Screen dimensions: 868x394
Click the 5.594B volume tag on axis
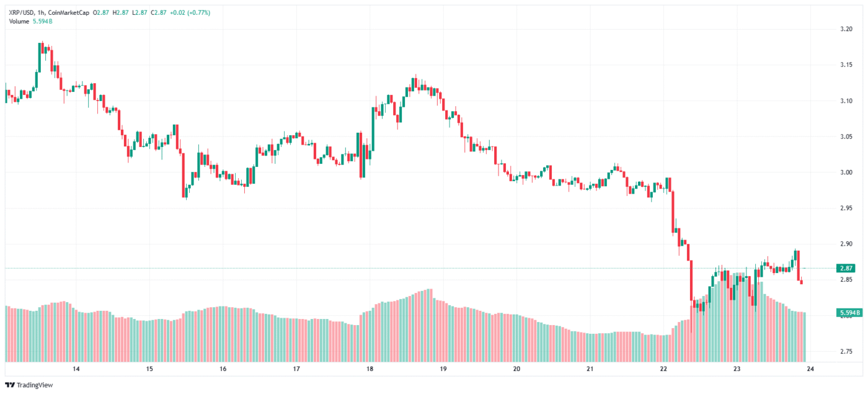point(848,313)
